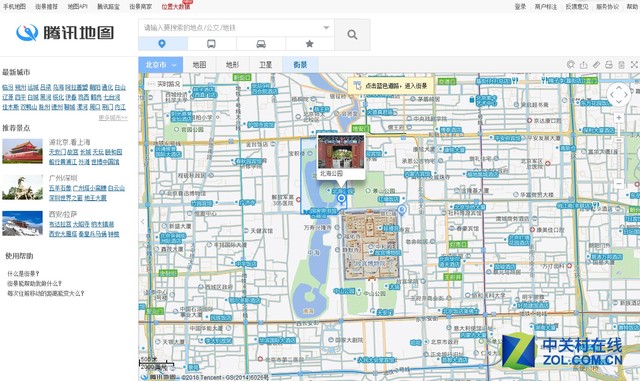Click the zoom level slider track

tap(619, 150)
